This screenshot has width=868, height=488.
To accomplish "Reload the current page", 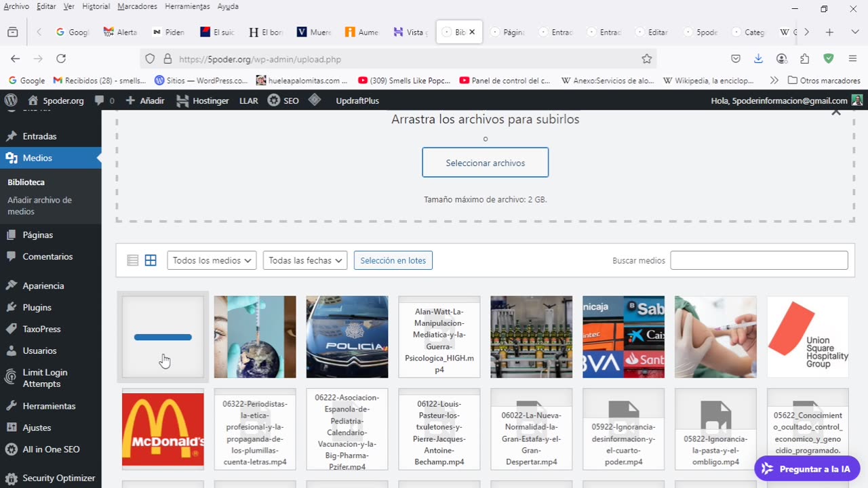I will pyautogui.click(x=61, y=59).
